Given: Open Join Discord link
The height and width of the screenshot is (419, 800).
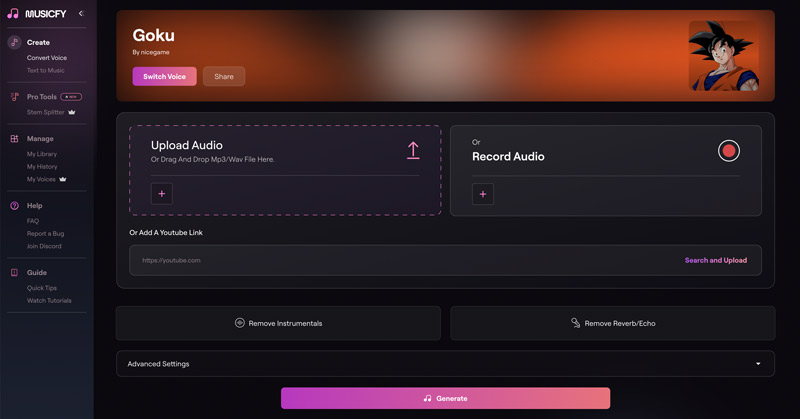Looking at the screenshot, I should click(x=44, y=246).
